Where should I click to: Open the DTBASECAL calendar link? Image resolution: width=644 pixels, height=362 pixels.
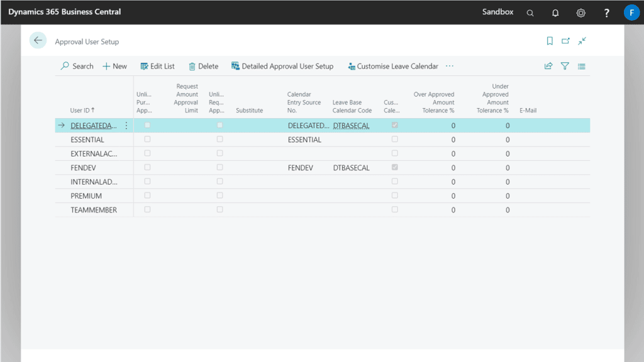click(350, 125)
